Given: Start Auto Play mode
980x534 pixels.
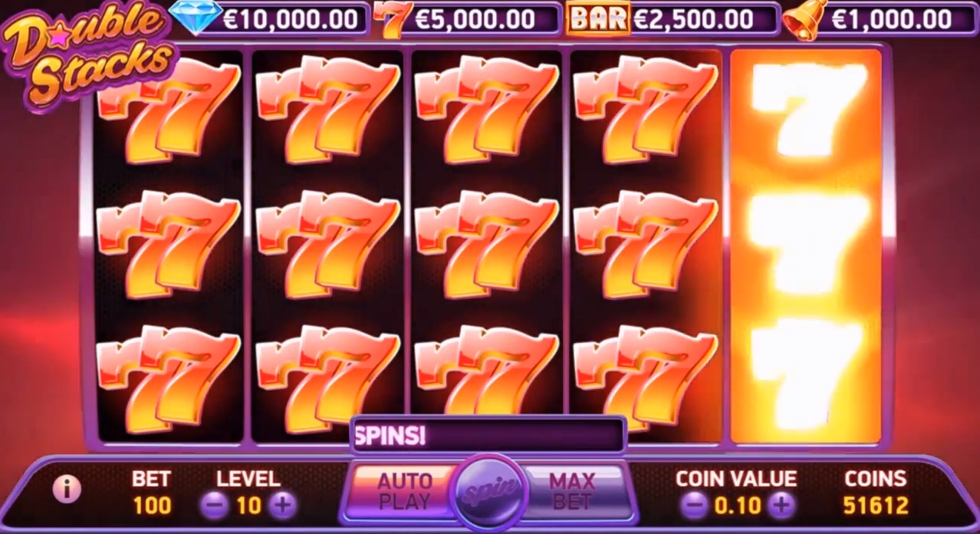Looking at the screenshot, I should (404, 491).
